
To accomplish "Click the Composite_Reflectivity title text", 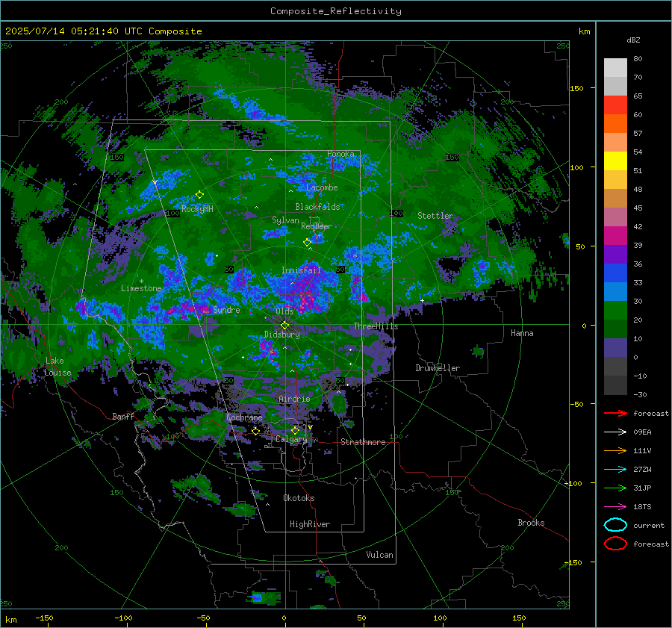I will [335, 11].
